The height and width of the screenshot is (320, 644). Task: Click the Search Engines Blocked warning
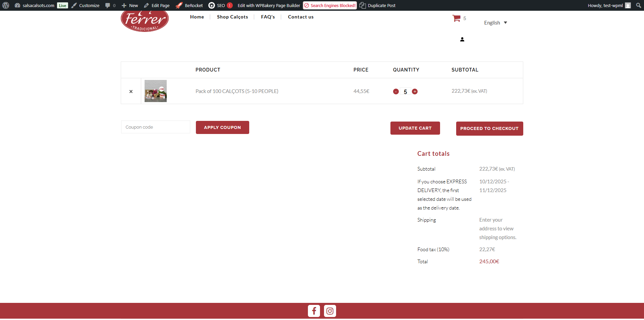pyautogui.click(x=330, y=5)
